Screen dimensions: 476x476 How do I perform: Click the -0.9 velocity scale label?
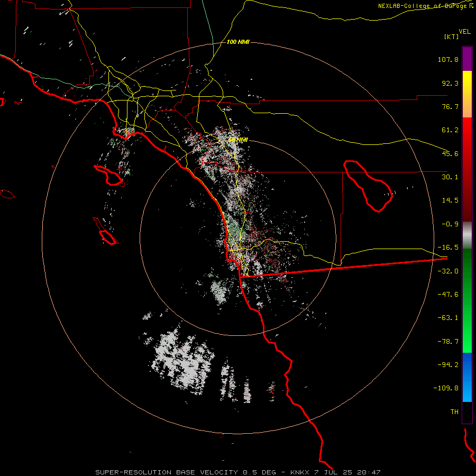click(x=450, y=224)
